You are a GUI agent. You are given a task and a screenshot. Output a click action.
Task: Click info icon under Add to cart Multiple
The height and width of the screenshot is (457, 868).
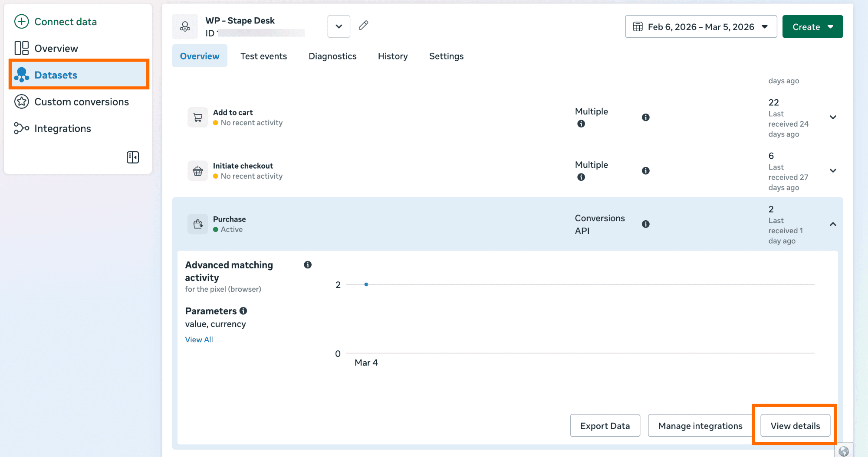[x=581, y=124]
